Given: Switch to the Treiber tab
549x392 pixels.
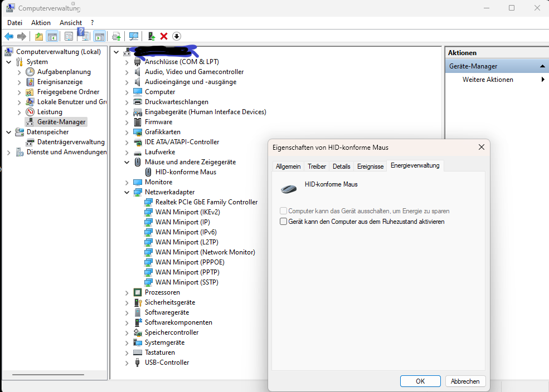Looking at the screenshot, I should click(x=317, y=166).
